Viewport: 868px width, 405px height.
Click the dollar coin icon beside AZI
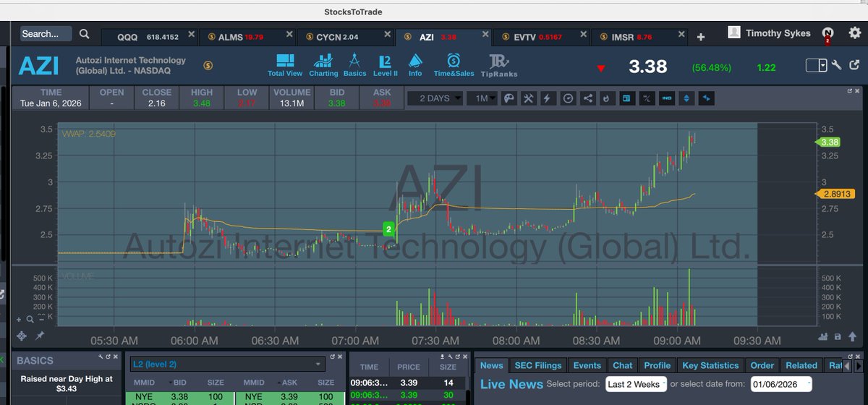(208, 66)
